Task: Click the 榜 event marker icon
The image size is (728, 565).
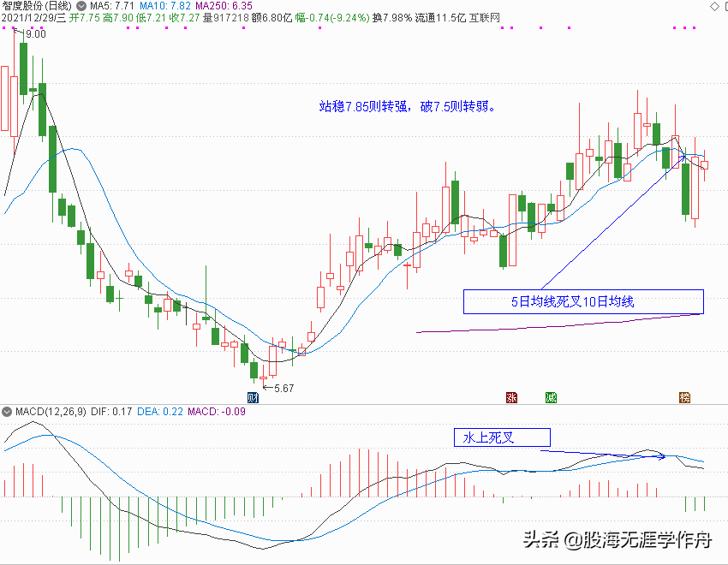Action: 684,397
